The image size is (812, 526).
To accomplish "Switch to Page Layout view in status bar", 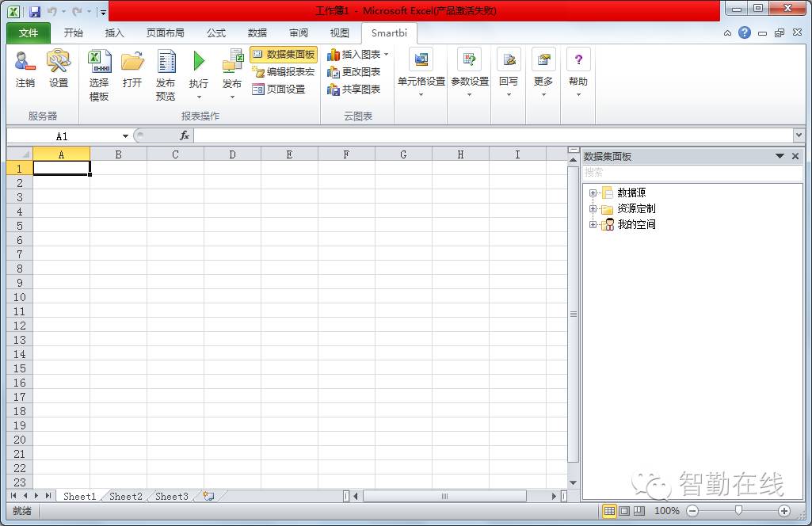I will click(624, 511).
